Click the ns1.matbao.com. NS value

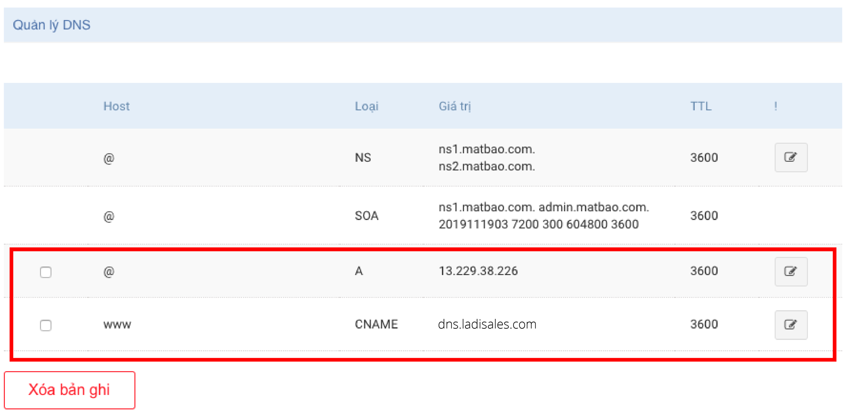[x=486, y=149]
